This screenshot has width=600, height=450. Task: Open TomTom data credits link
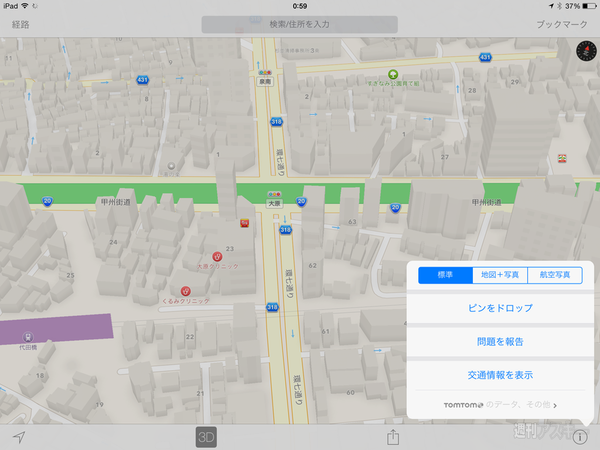coord(500,405)
